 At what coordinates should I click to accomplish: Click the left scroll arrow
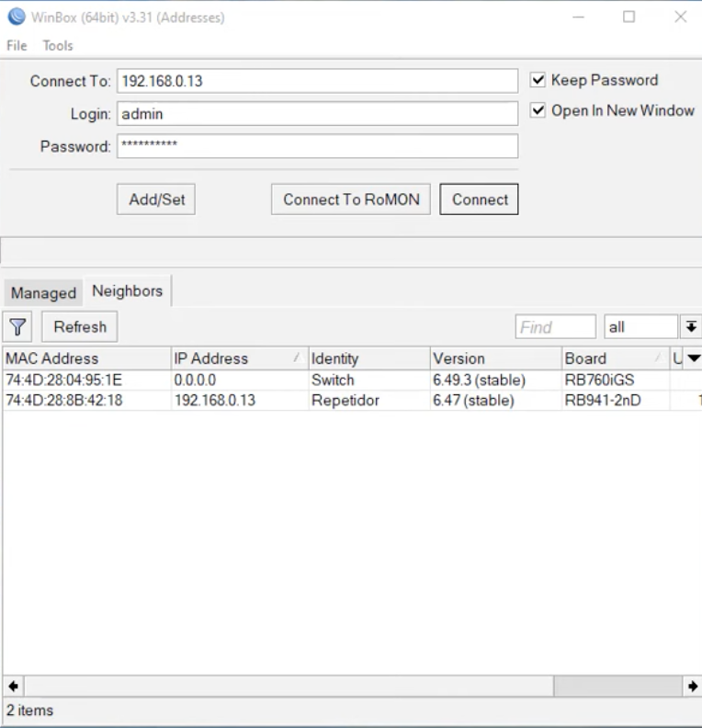click(x=14, y=687)
